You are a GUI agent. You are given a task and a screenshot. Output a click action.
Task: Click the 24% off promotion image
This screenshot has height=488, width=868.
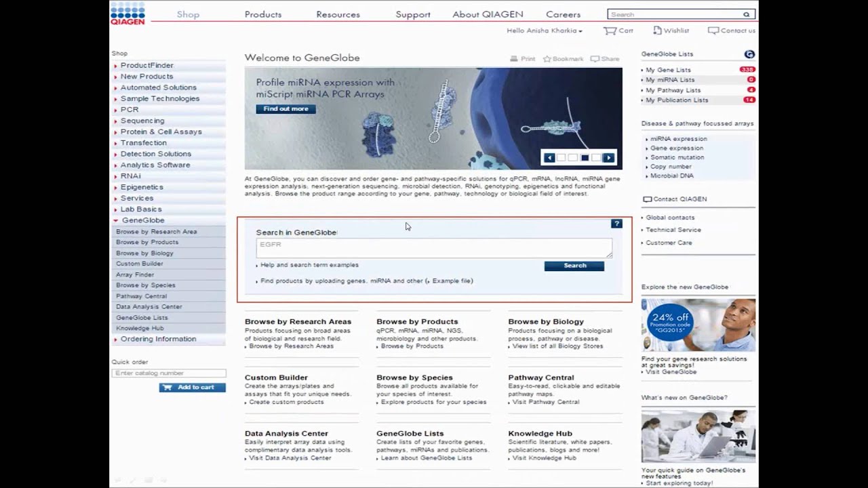(x=698, y=325)
